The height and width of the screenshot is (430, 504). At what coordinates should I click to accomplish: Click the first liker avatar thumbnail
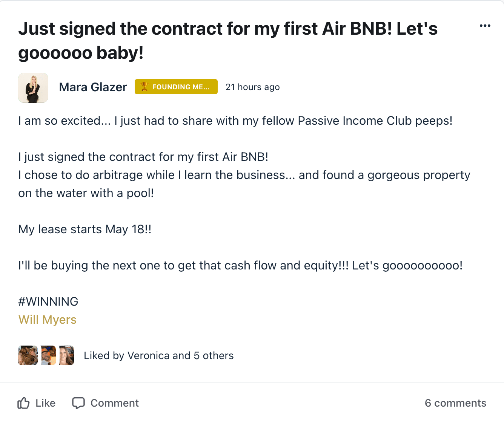28,355
